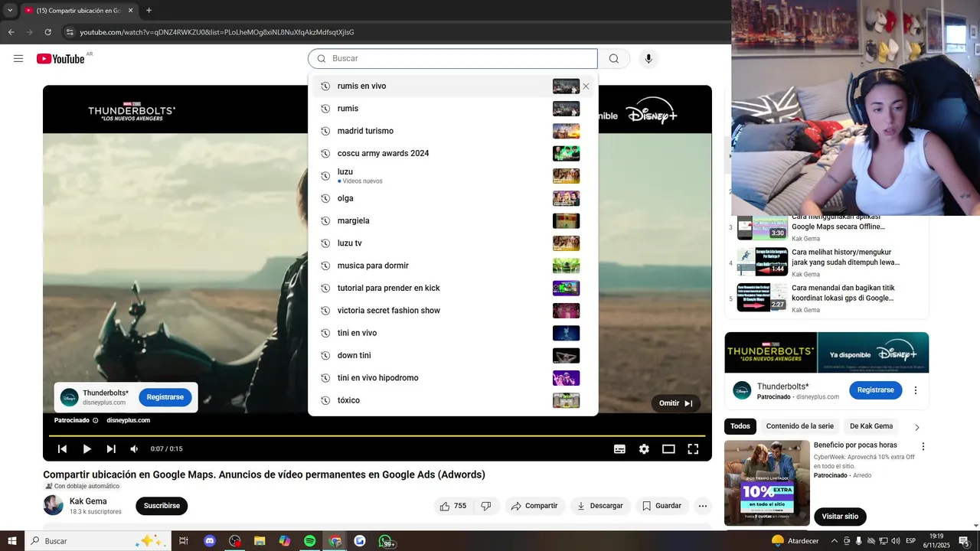Choose 'victoria secret fashion show' suggestion
Viewport: 980px width, 551px height.
[x=452, y=311]
